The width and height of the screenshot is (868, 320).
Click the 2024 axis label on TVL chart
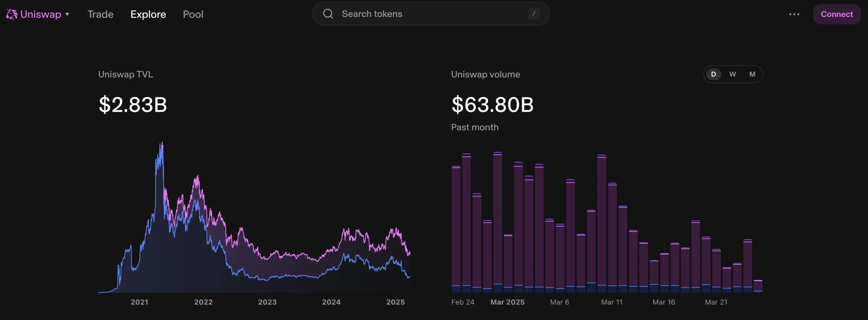tap(331, 302)
